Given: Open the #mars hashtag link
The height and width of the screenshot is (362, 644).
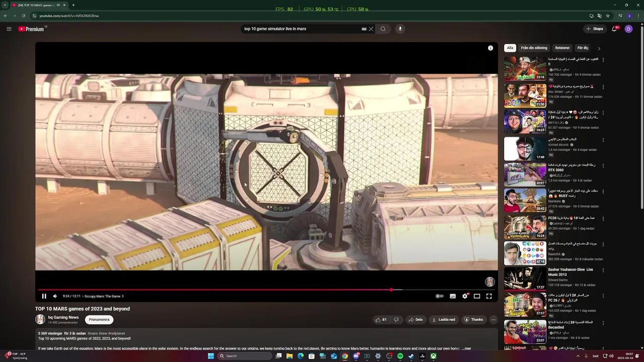Looking at the screenshot, I should (93, 333).
